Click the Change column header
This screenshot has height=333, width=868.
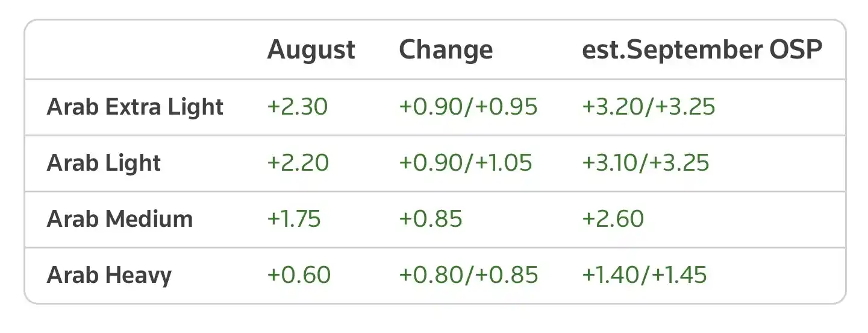[x=446, y=50]
